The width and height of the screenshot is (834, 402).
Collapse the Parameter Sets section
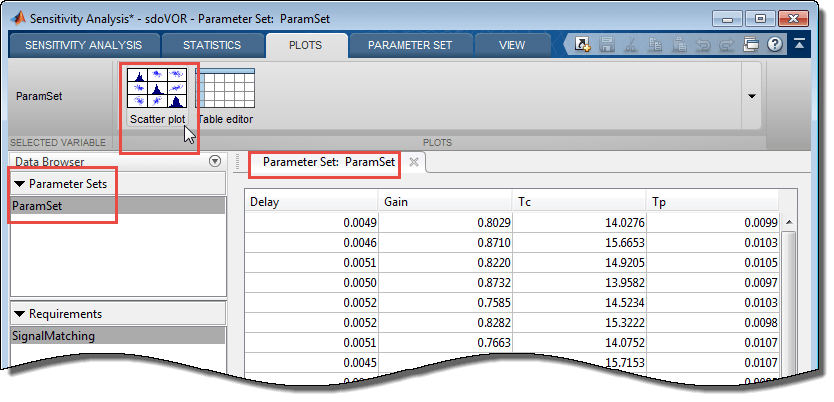tap(20, 184)
